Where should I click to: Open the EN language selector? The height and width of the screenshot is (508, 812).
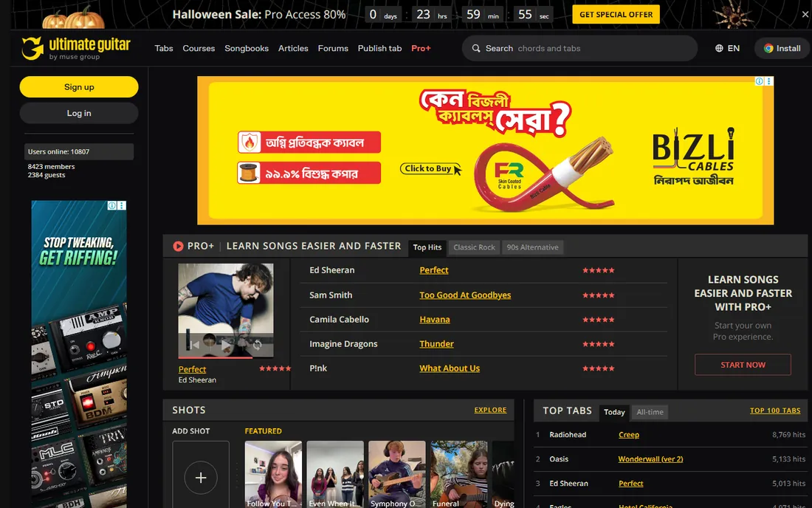coord(727,48)
